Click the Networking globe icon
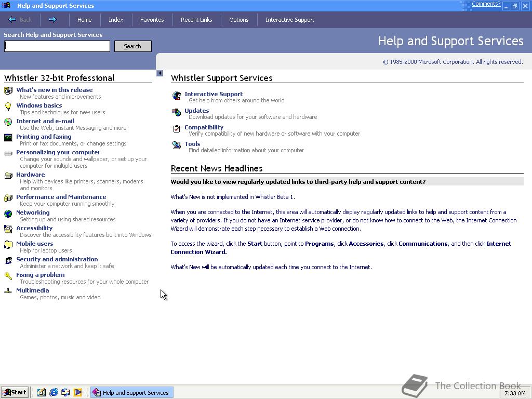 8,213
